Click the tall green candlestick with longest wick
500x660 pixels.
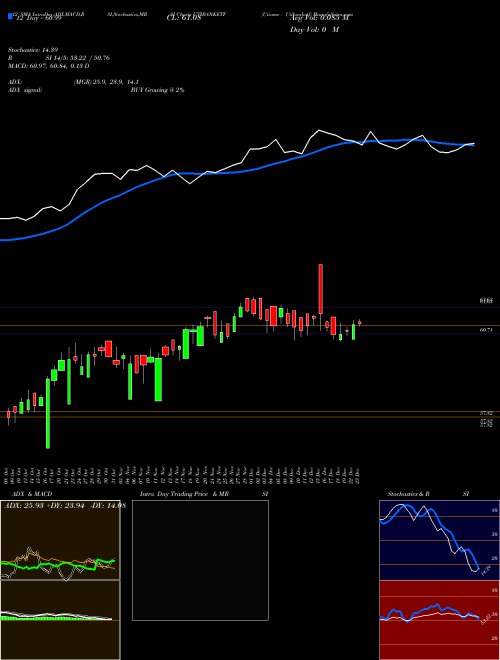click(x=48, y=413)
